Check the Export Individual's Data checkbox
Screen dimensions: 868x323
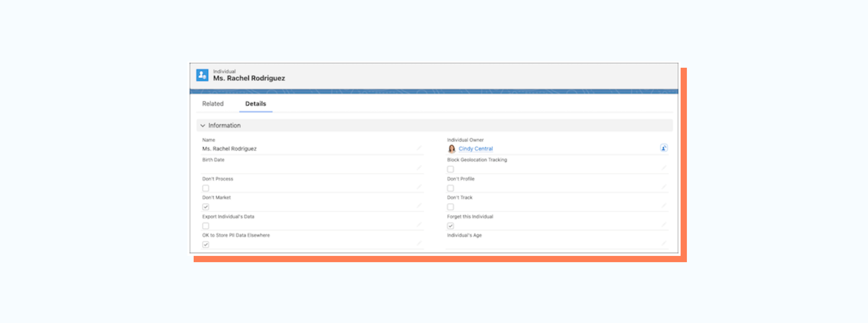click(x=206, y=225)
